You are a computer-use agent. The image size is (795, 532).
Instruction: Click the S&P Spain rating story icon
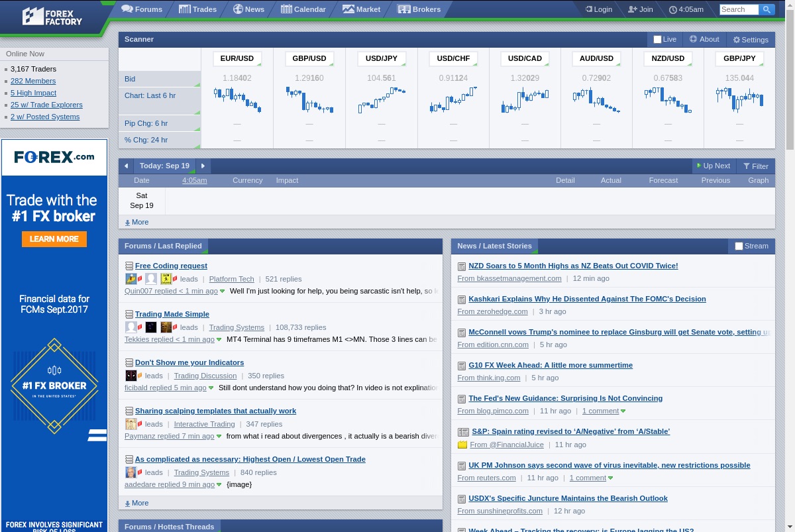click(x=463, y=432)
